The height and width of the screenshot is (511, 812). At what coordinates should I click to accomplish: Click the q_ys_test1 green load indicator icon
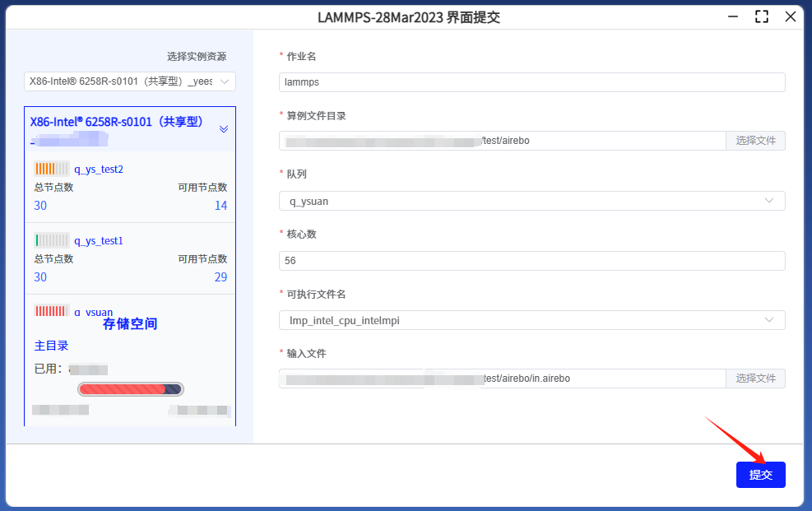tap(51, 240)
